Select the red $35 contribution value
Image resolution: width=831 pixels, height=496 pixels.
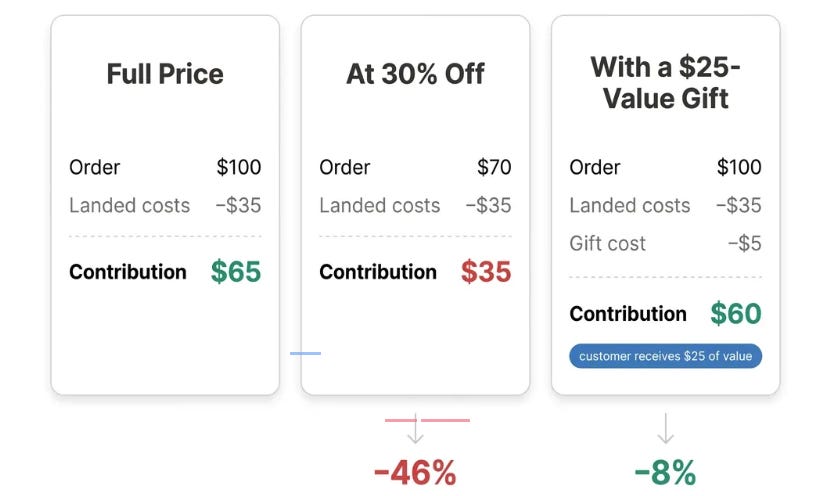(x=486, y=272)
